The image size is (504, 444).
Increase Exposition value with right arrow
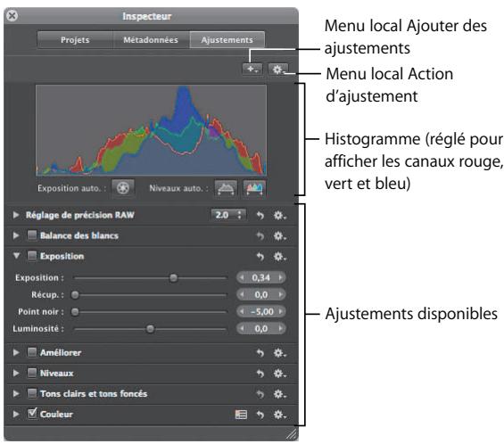tap(281, 277)
